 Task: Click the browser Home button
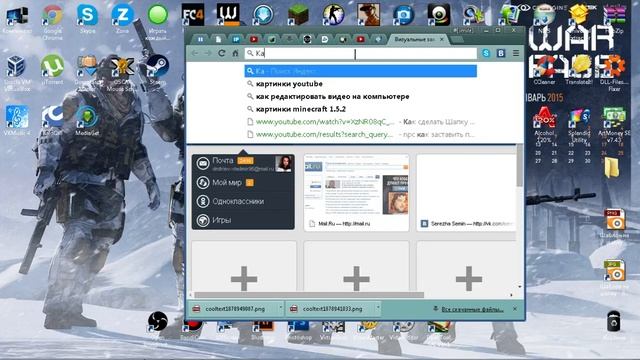(236, 53)
